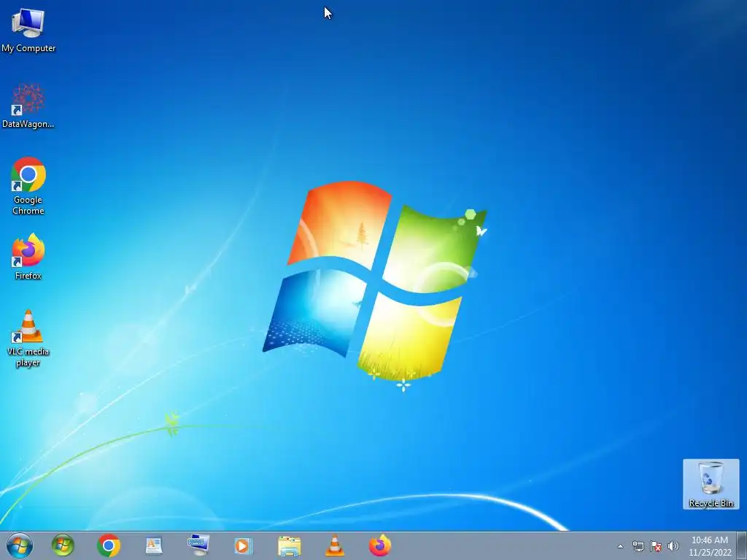The image size is (747, 560).
Task: Launch VLC cone icon in the taskbar
Action: tap(334, 545)
